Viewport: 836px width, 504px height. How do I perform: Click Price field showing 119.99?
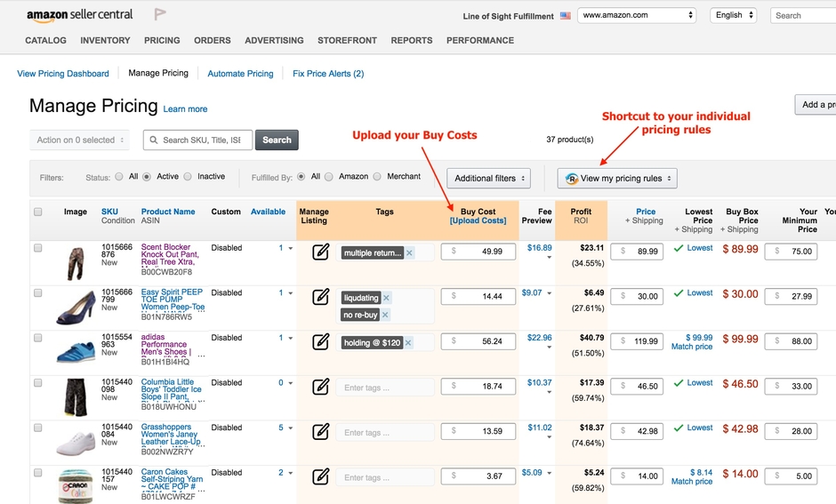(637, 341)
